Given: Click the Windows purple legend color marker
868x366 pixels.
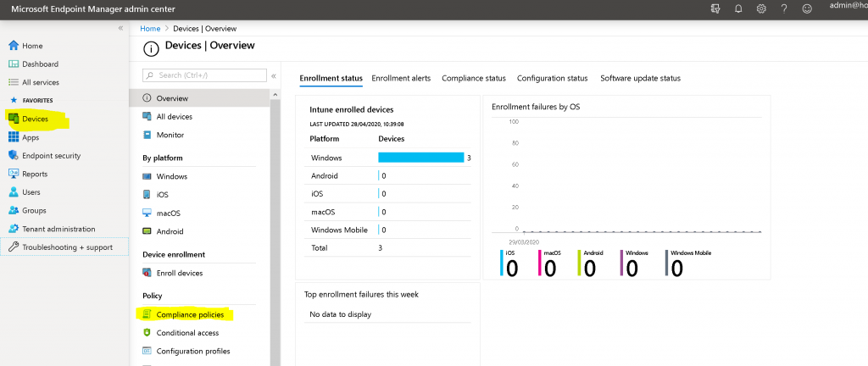Looking at the screenshot, I should click(622, 263).
